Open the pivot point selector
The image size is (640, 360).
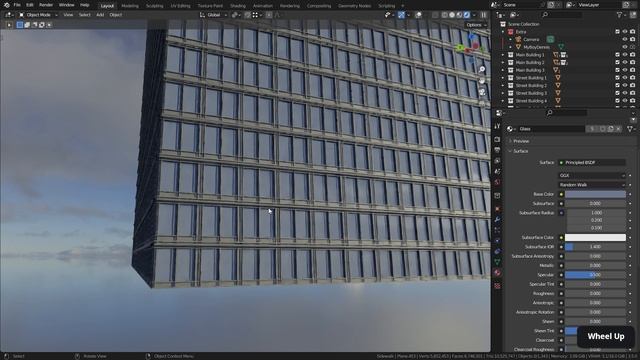(235, 15)
